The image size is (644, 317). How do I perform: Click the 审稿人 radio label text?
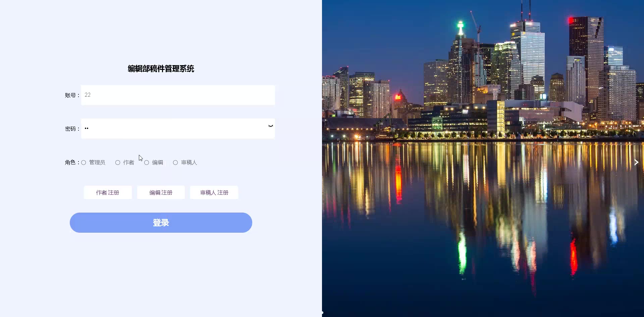point(189,163)
